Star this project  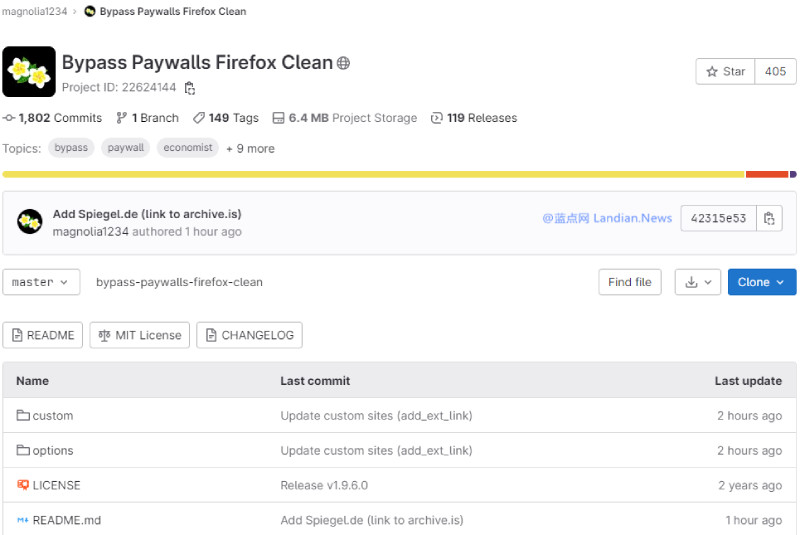726,72
